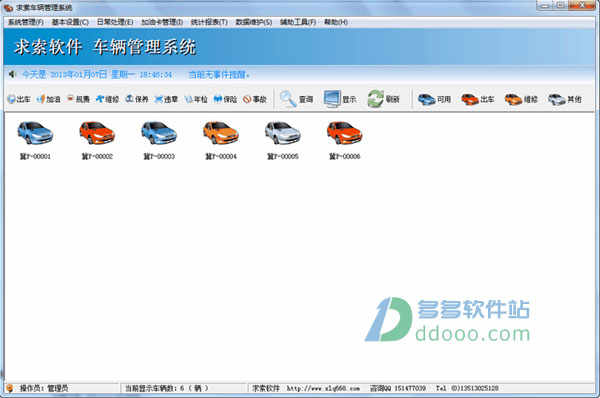Image resolution: width=600 pixels, height=398 pixels.
Task: Filter by 出车 red car status
Action: click(478, 99)
